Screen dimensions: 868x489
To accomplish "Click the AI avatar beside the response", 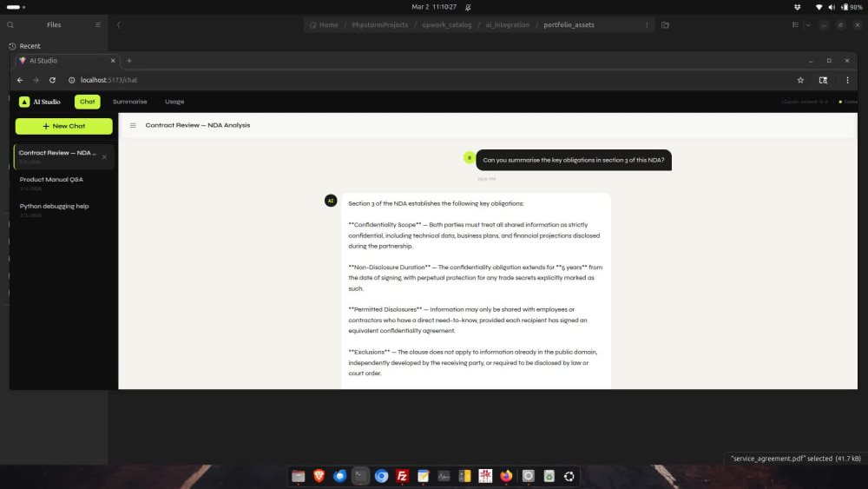I will (x=331, y=201).
